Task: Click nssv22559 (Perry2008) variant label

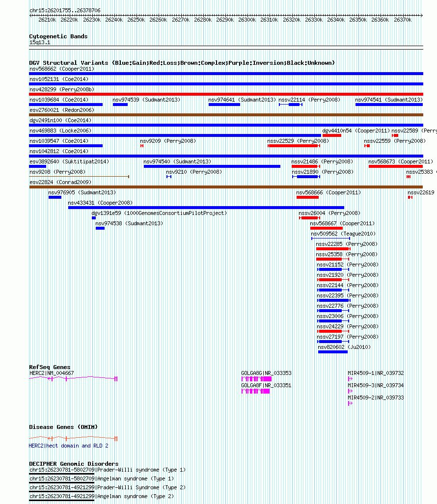Action: coord(395,141)
